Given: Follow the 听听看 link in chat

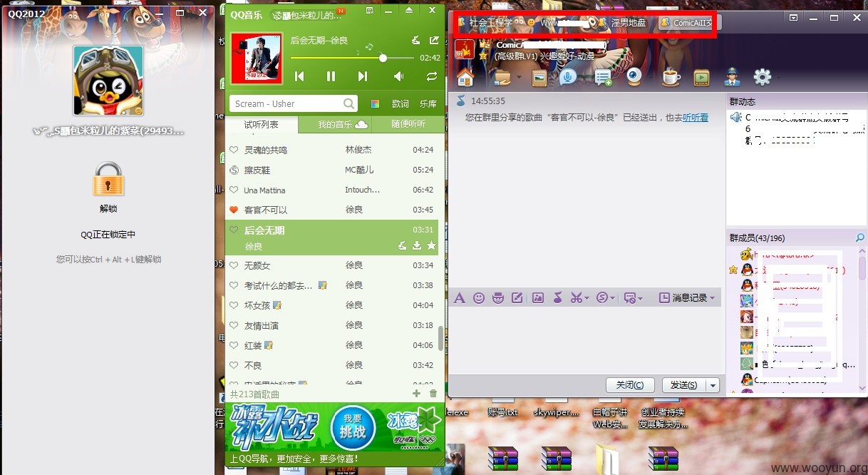Looking at the screenshot, I should (x=696, y=118).
